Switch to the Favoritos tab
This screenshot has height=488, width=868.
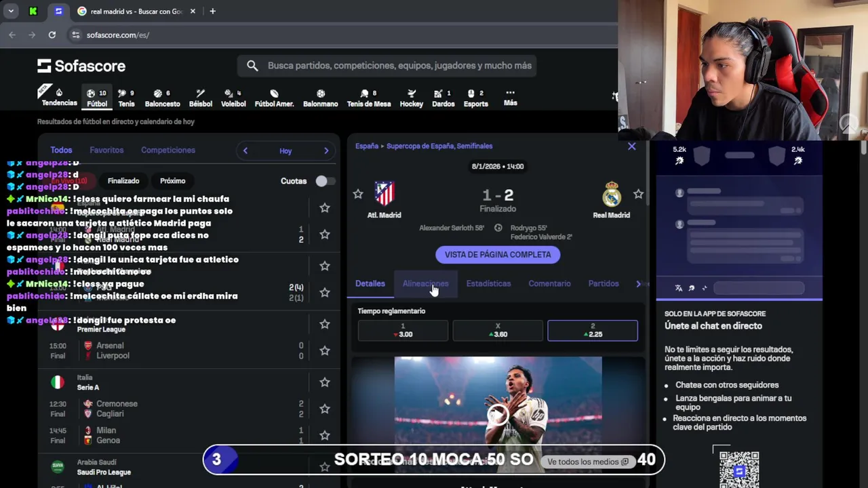106,150
